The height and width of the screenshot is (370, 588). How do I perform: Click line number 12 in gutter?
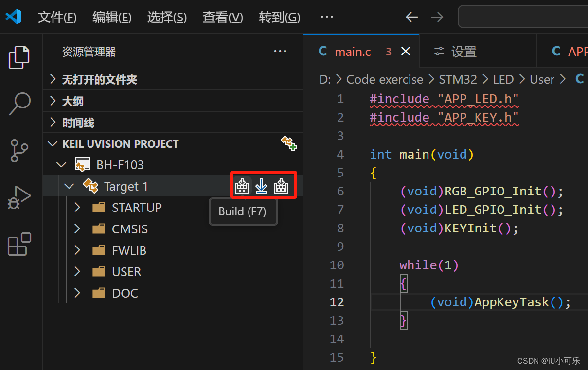click(337, 302)
